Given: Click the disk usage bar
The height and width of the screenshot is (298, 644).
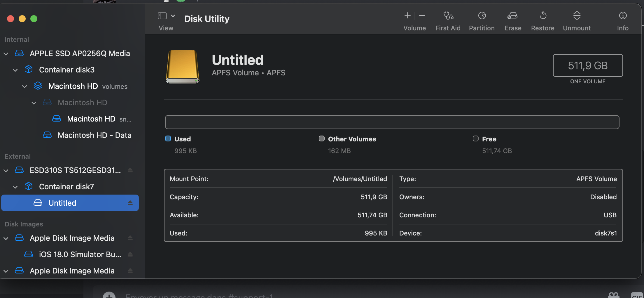Looking at the screenshot, I should (x=392, y=122).
